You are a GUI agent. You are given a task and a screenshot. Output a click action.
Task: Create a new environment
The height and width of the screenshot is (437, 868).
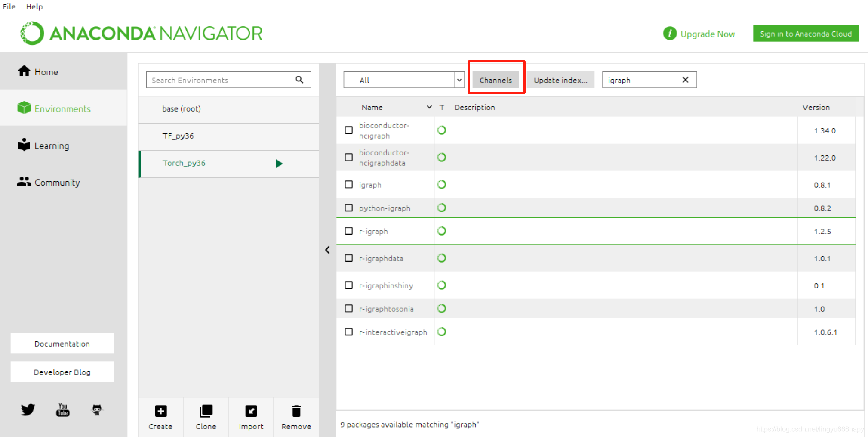(x=160, y=417)
